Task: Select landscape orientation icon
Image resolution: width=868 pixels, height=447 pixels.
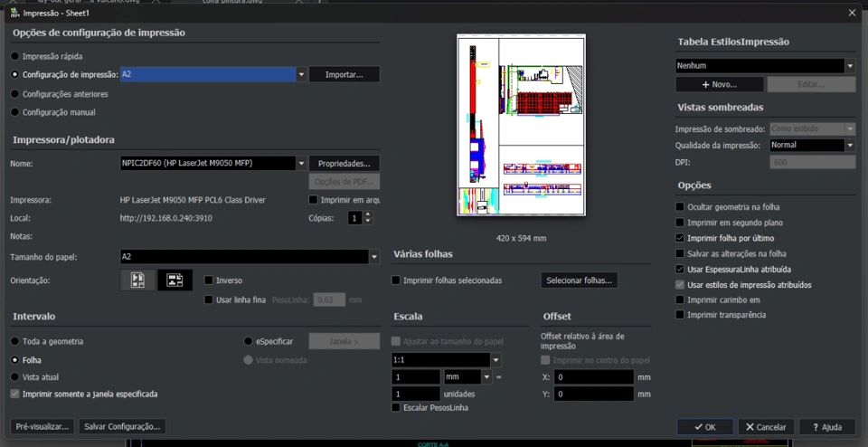Action: point(175,281)
